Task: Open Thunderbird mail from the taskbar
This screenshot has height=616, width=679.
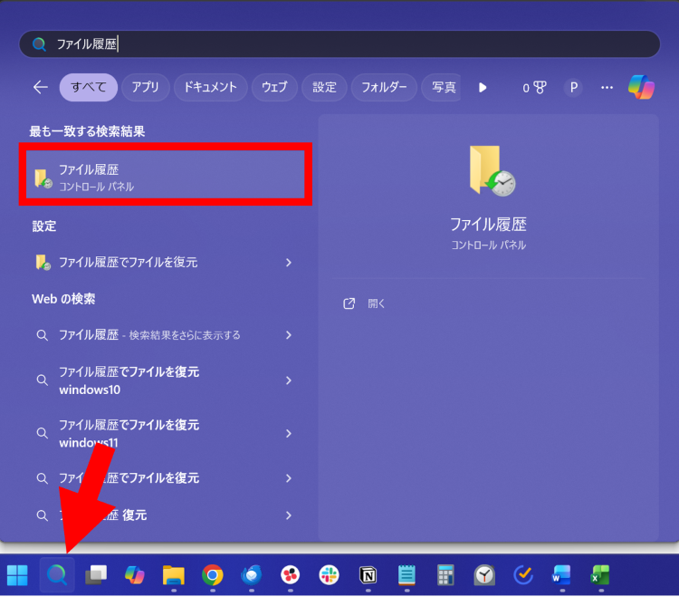Action: click(251, 575)
